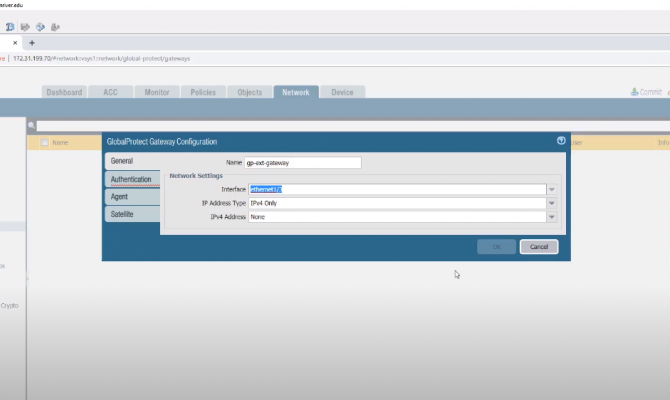The image size is (670, 400).
Task: Open a new browser tab with plus
Action: [x=32, y=43]
